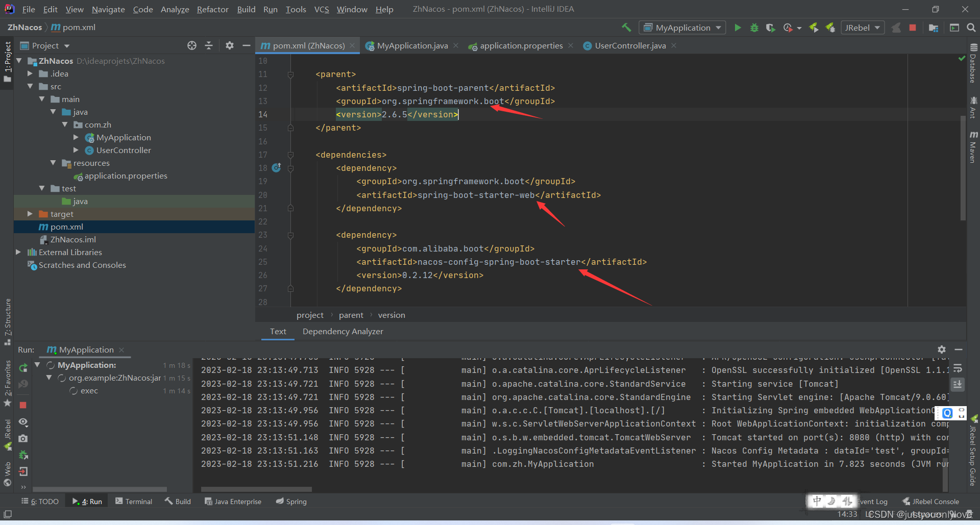980x525 pixels.
Task: Click the console horizontal scrollbar
Action: [x=256, y=489]
